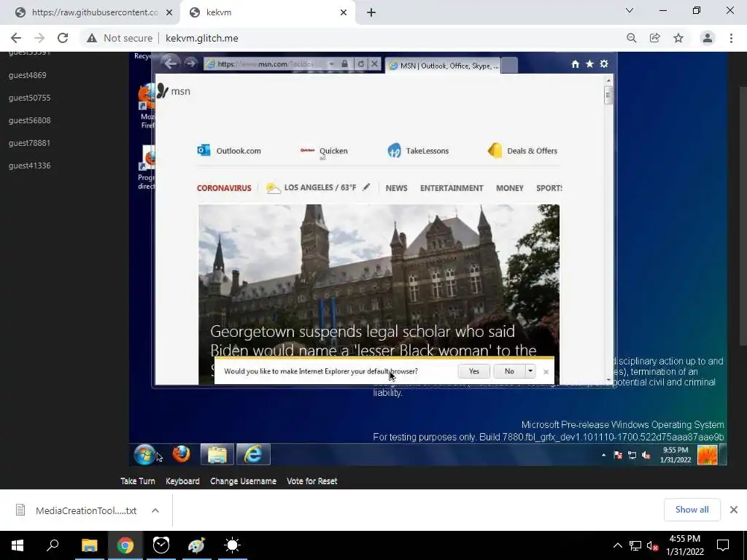Edit location with the pencil icon
747x560 pixels.
coord(366,187)
